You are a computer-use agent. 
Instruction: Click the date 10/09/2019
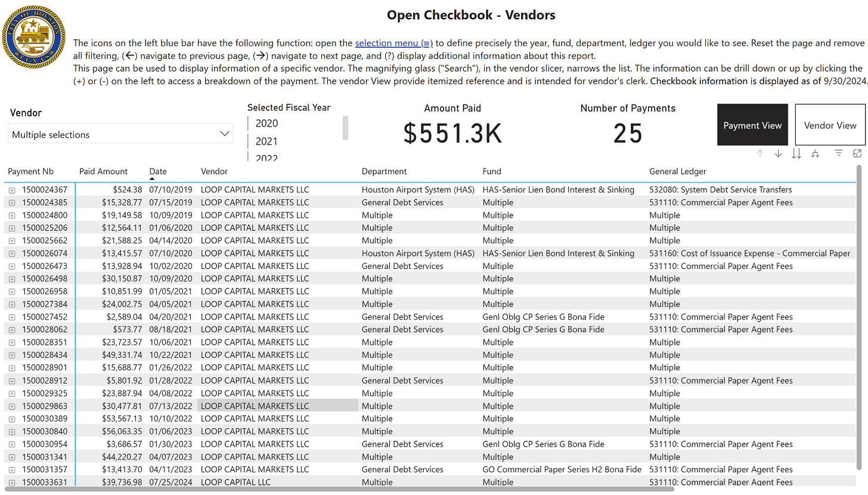pos(171,215)
